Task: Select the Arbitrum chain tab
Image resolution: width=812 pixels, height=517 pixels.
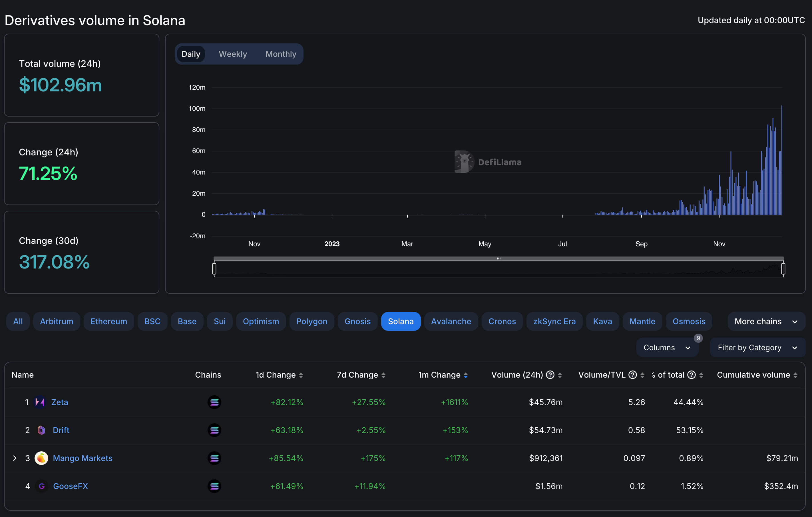Action: (x=56, y=321)
